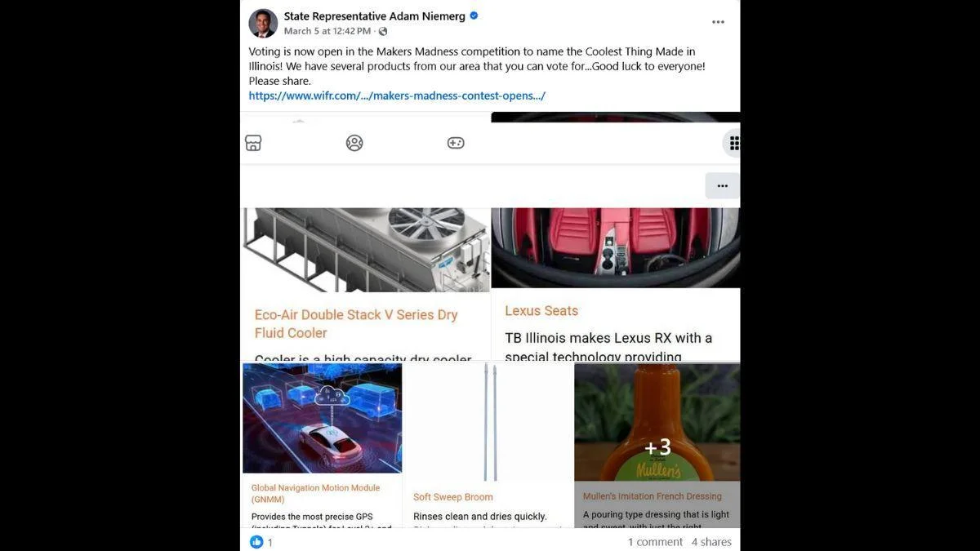Open the Marketplace storefront icon
The height and width of the screenshot is (551, 980).
tap(253, 143)
